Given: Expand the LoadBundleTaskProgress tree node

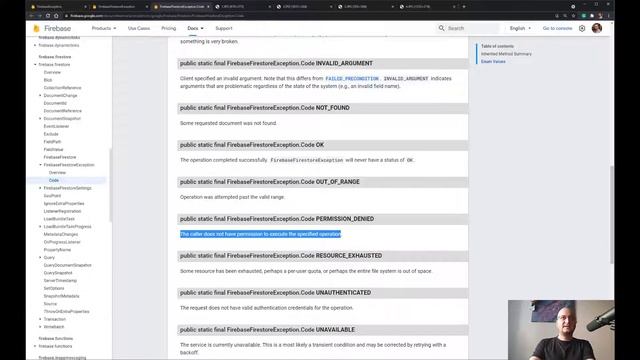Looking at the screenshot, I should point(40,227).
